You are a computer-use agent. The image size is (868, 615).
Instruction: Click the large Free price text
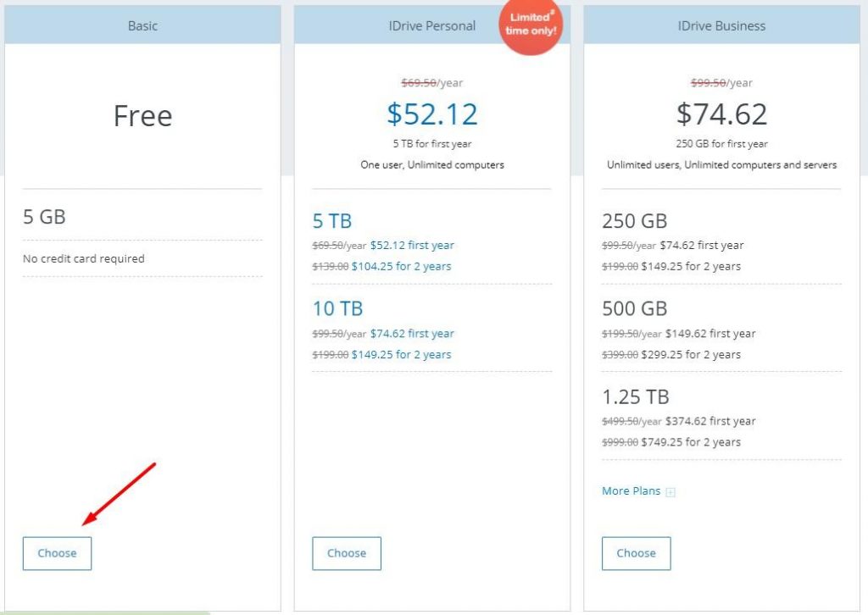142,116
